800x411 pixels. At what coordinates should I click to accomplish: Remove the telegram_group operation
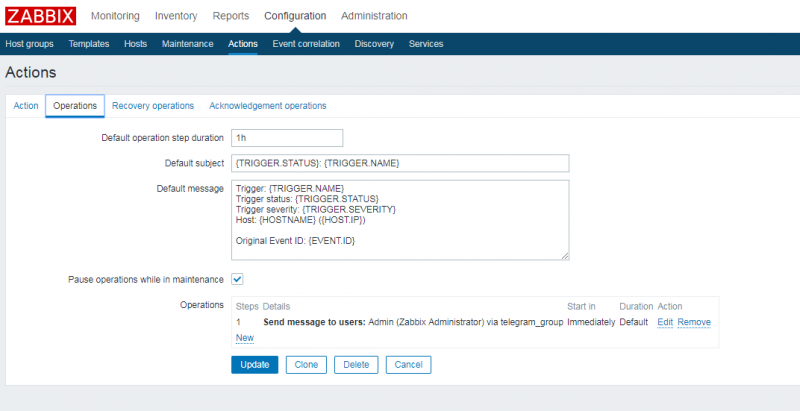(x=694, y=322)
